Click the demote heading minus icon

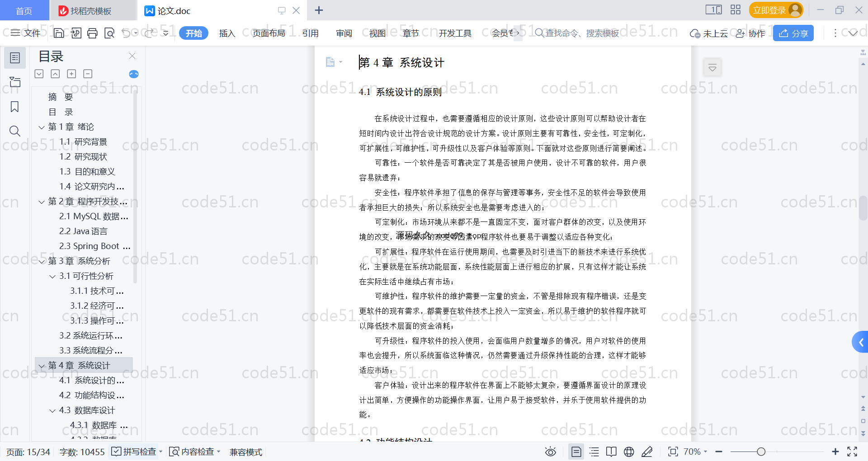pyautogui.click(x=88, y=74)
